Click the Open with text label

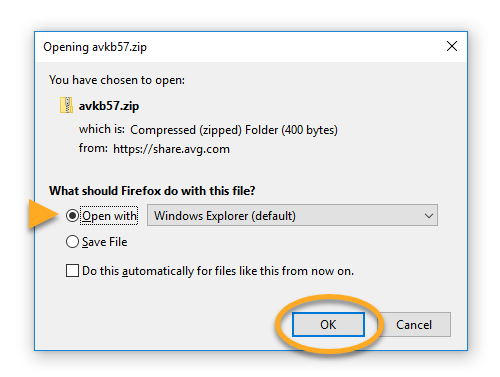point(109,216)
